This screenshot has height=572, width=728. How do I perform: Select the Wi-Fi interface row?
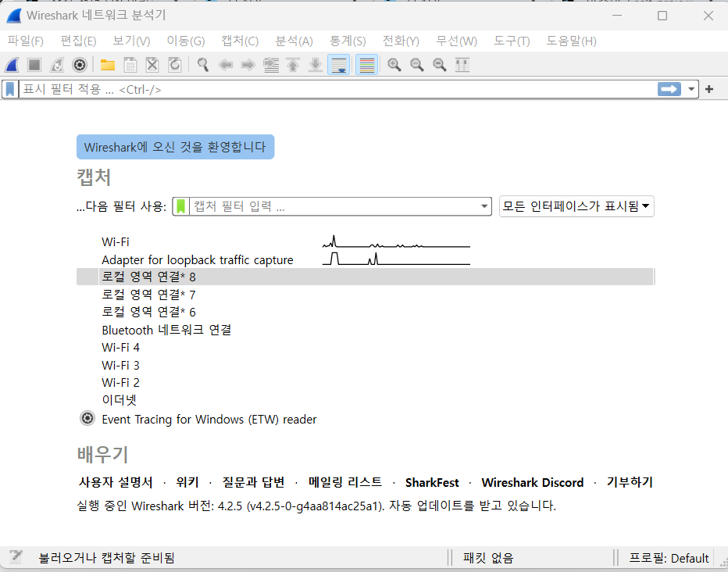click(x=366, y=241)
